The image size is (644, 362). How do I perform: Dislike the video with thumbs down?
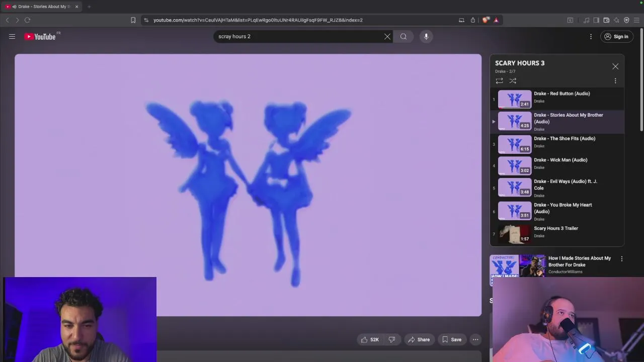pos(392,339)
